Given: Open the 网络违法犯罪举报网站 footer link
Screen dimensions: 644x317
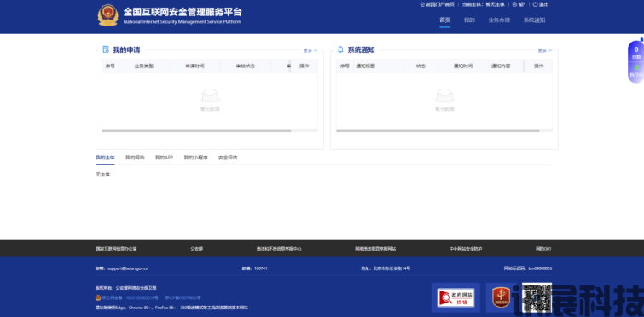Looking at the screenshot, I should [x=375, y=249].
